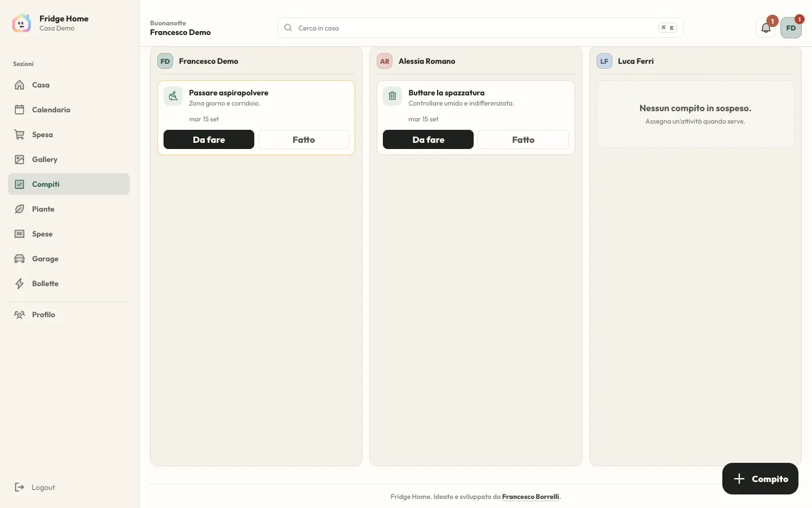This screenshot has height=508, width=812.
Task: Open the Profilo people icon
Action: point(20,314)
